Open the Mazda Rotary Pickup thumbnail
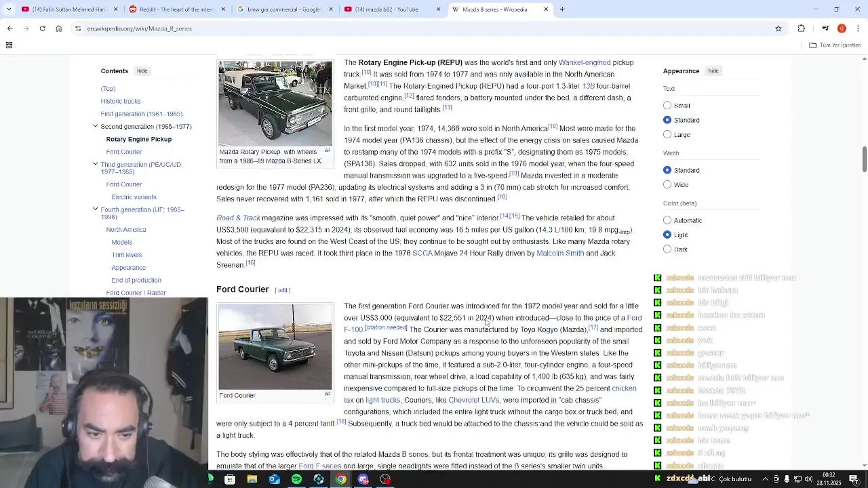This screenshot has width=868, height=488. tap(275, 103)
